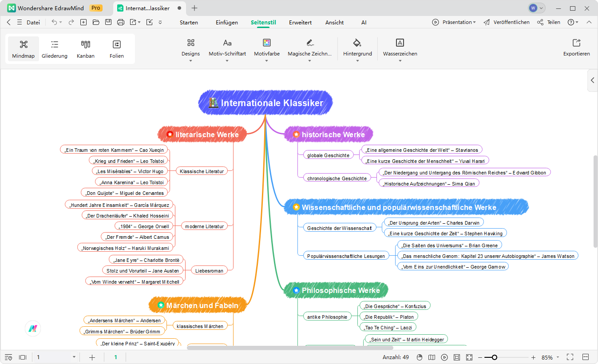Click the AI assistant logo on the canvas
The height and width of the screenshot is (364, 598).
click(33, 329)
